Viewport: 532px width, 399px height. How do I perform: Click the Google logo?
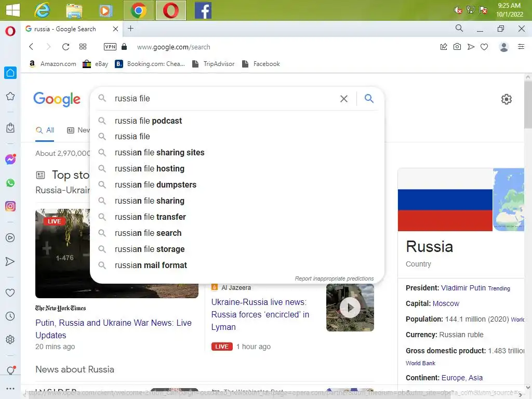[x=57, y=99]
